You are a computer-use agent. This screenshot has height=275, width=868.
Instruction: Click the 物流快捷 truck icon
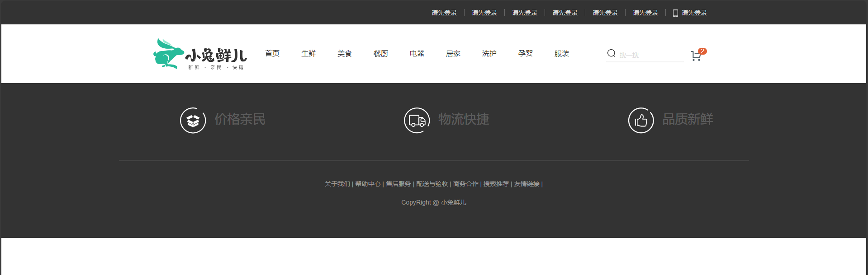click(x=417, y=121)
